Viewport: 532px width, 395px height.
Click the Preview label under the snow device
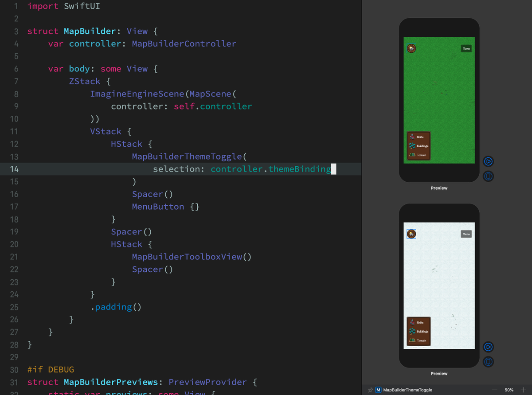(439, 373)
